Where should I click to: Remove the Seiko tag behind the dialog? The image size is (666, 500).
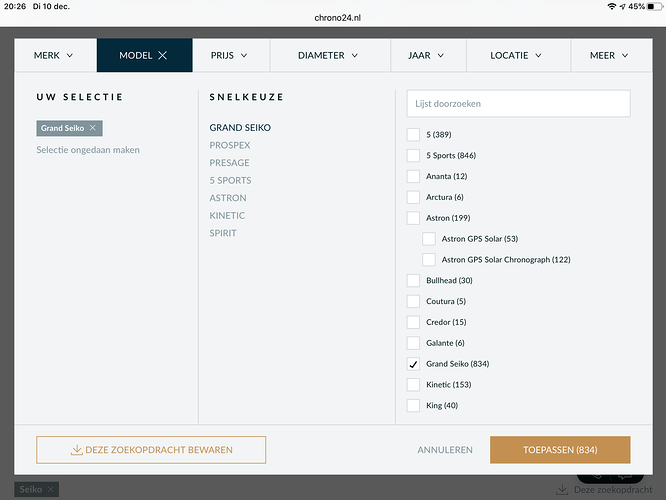coord(51,489)
